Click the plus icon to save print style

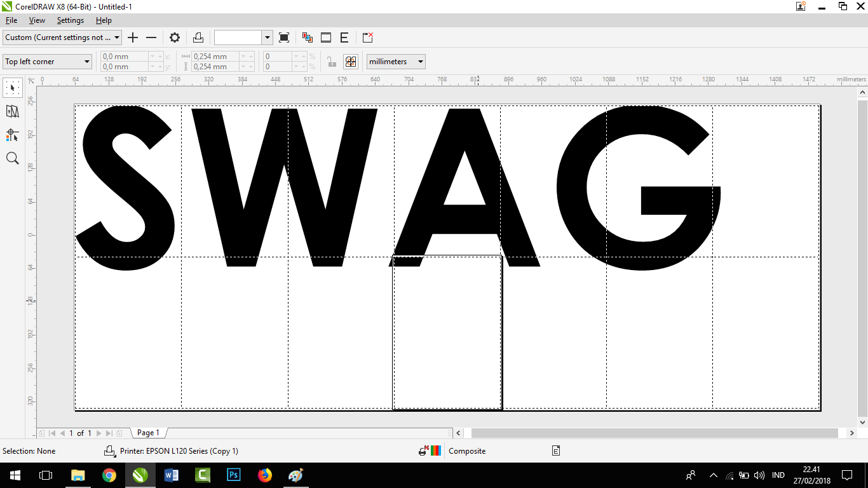click(x=133, y=37)
